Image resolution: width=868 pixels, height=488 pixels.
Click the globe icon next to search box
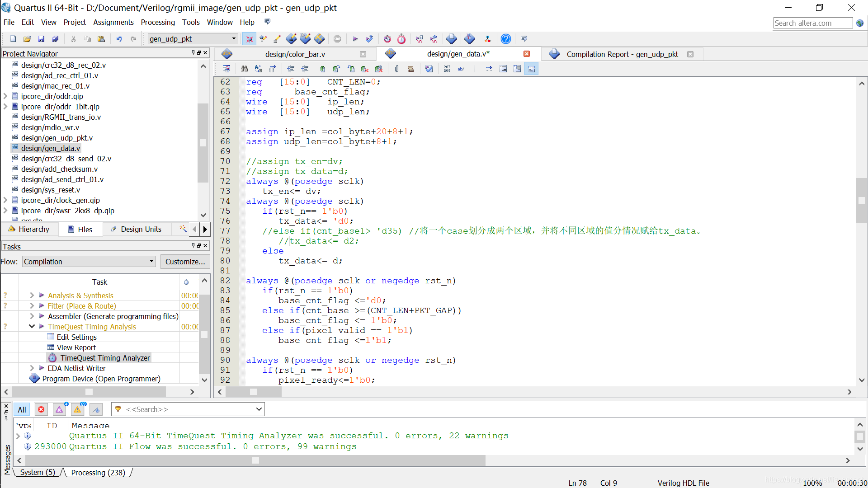(860, 23)
